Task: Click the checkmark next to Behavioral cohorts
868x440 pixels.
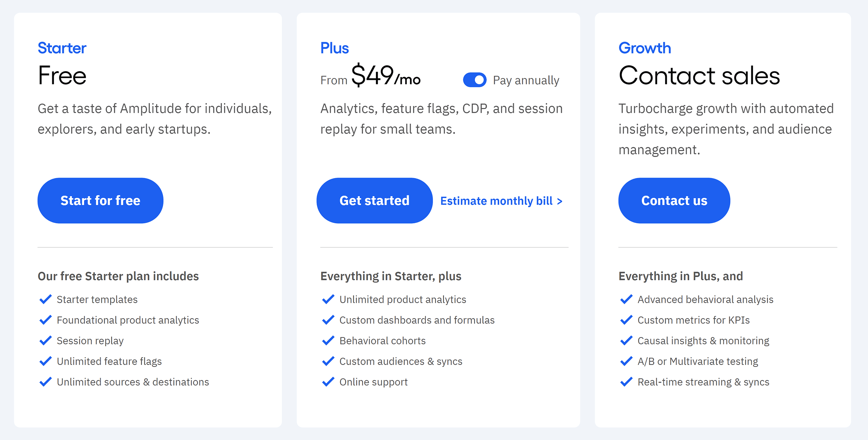Action: 328,341
